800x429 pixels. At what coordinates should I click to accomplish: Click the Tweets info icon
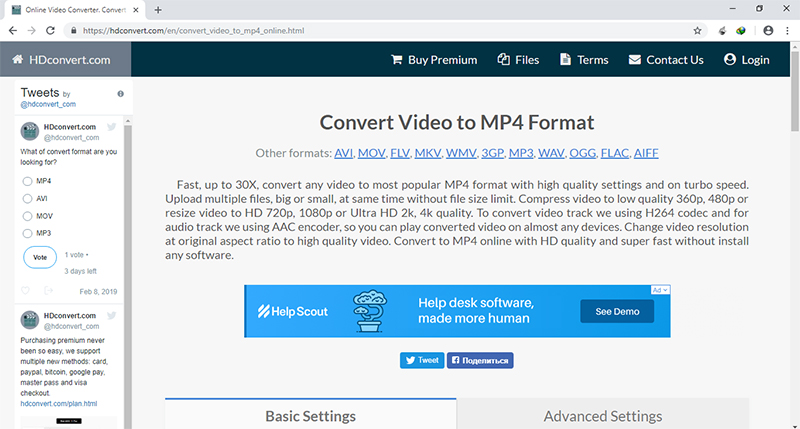click(120, 94)
